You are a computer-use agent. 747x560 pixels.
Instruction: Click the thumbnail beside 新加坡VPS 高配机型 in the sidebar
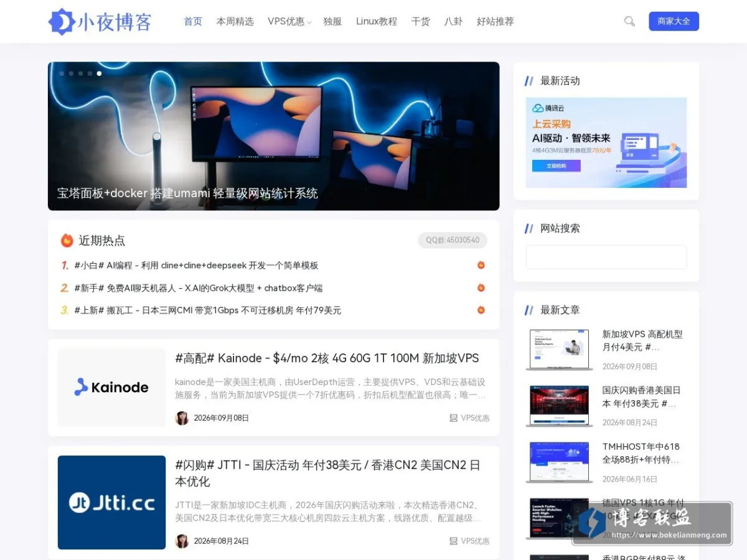point(559,350)
